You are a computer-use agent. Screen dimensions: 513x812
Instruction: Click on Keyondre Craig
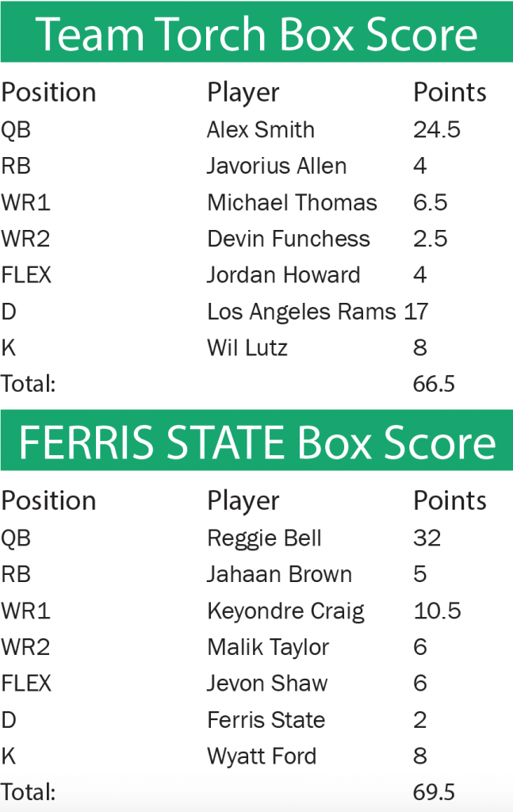285,611
